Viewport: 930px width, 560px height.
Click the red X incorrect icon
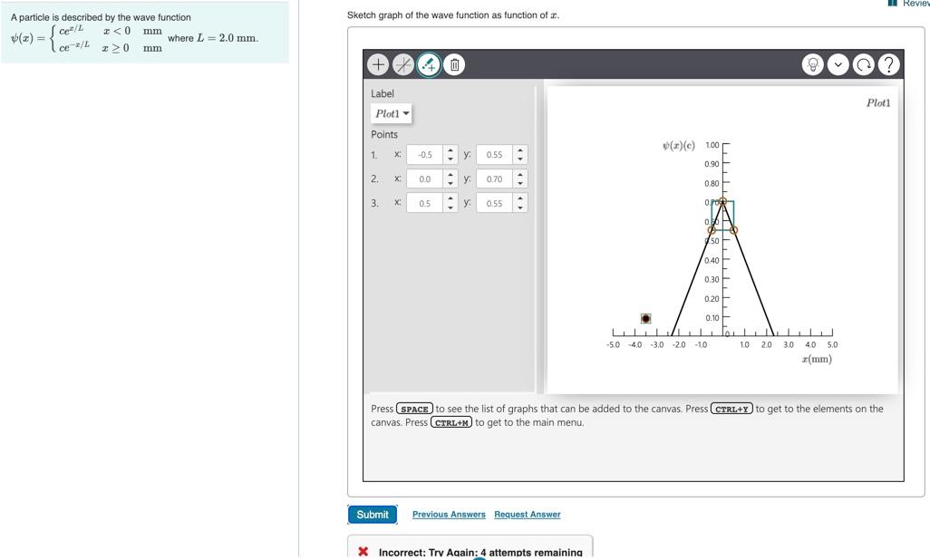[x=363, y=552]
